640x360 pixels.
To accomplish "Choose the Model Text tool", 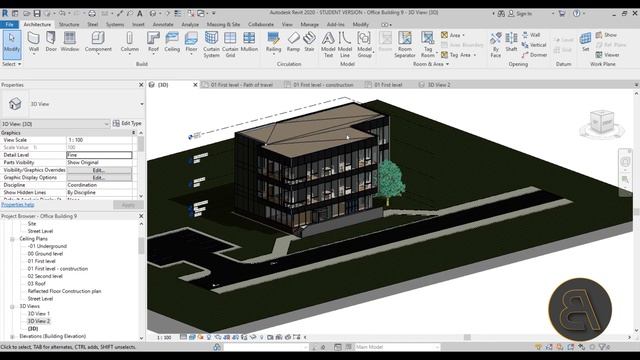I will (x=328, y=44).
